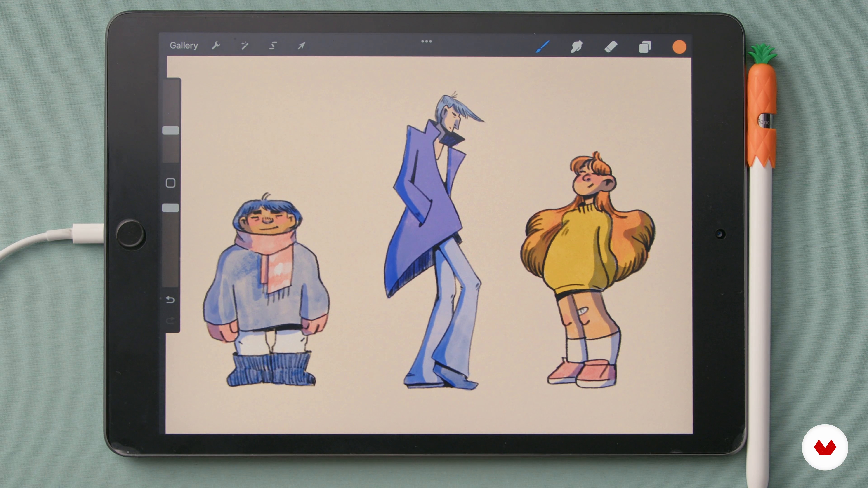Click the brush size slider handle
868x488 pixels.
[171, 130]
